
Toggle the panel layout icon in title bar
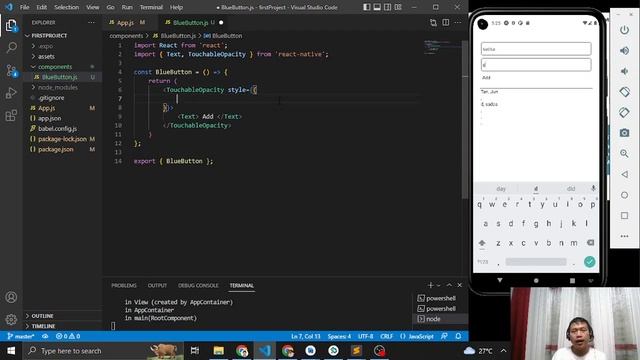(x=377, y=7)
